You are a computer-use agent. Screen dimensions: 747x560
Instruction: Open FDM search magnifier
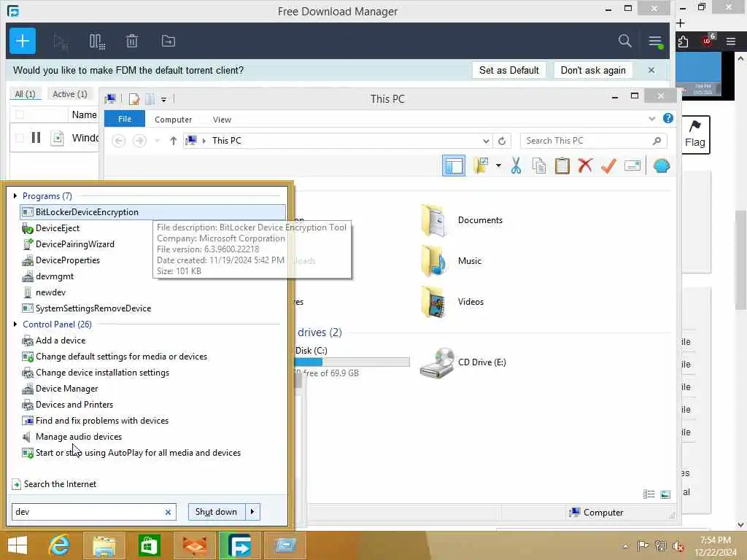point(624,41)
